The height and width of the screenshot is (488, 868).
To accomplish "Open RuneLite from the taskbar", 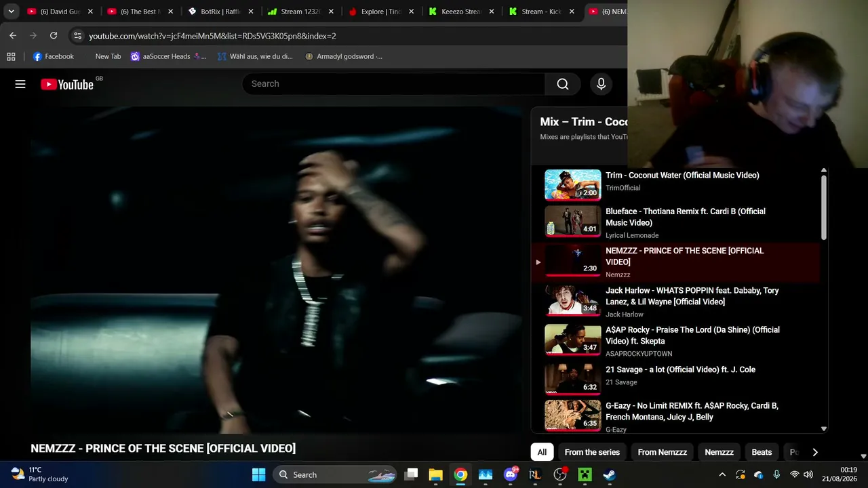I will pos(535,474).
